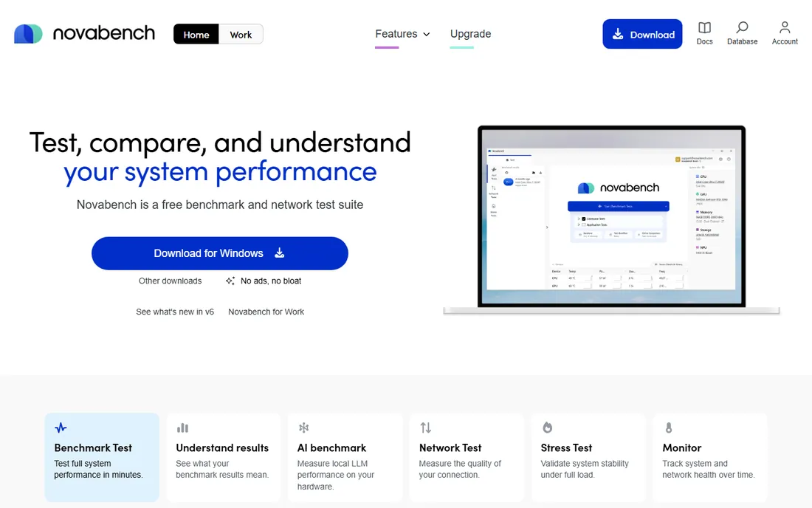The width and height of the screenshot is (812, 508).
Task: Open the Other downloads link
Action: [x=170, y=281]
